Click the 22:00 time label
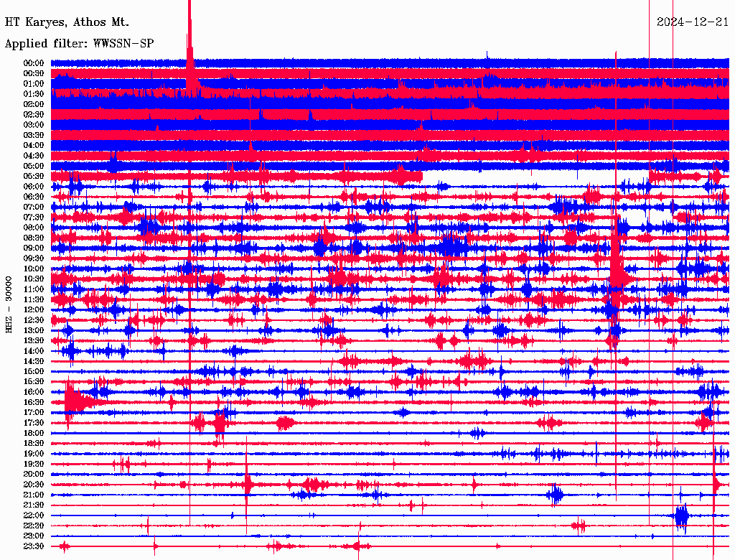The height and width of the screenshot is (560, 735). (x=34, y=515)
